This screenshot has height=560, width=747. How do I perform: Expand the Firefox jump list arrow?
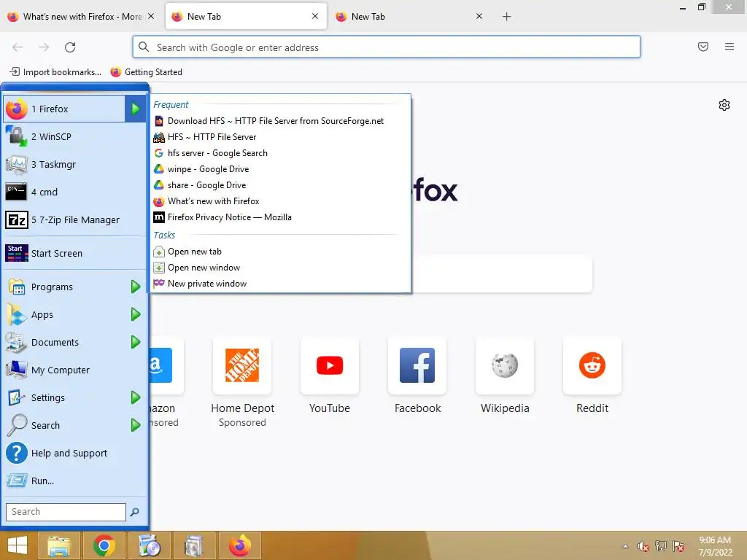(135, 109)
